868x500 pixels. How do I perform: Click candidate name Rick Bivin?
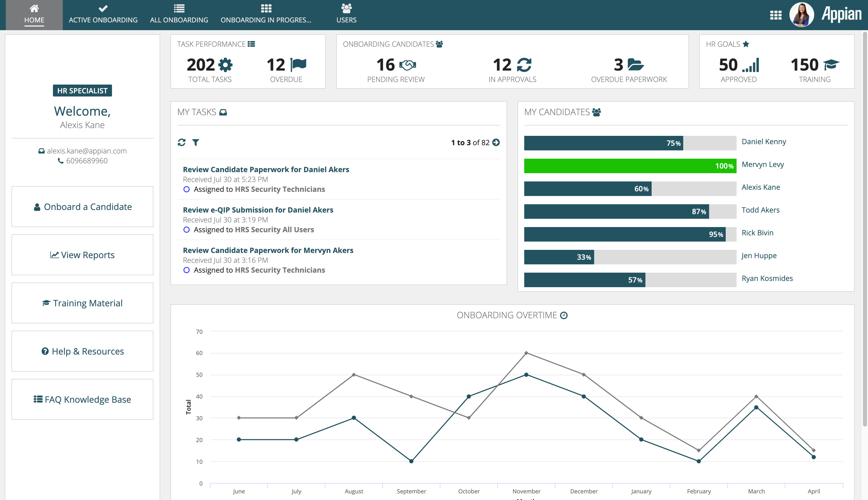coord(757,233)
